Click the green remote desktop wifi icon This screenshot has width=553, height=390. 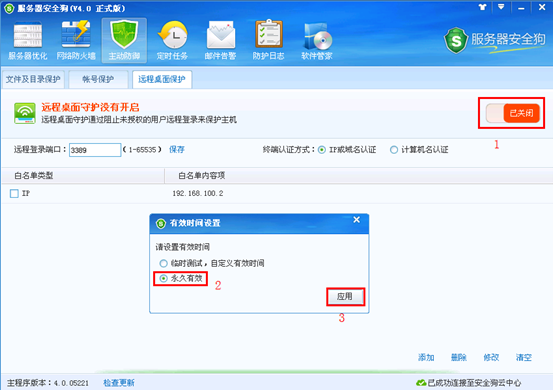(25, 113)
